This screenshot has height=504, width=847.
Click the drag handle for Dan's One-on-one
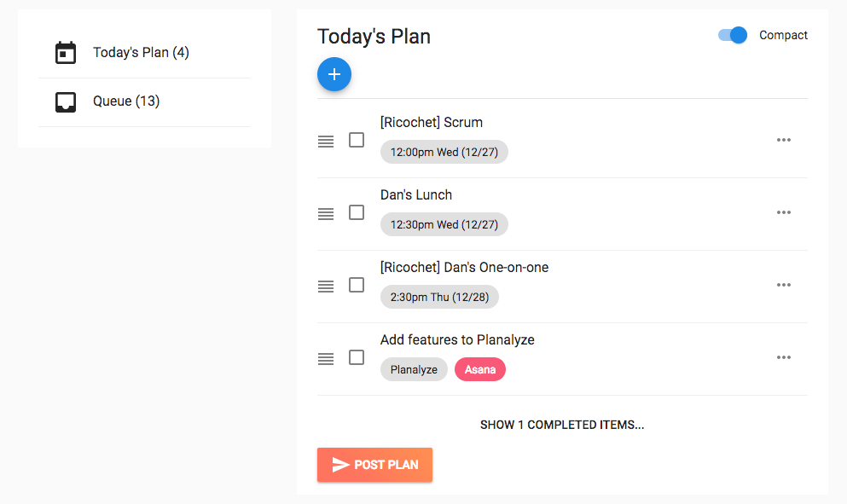(326, 286)
